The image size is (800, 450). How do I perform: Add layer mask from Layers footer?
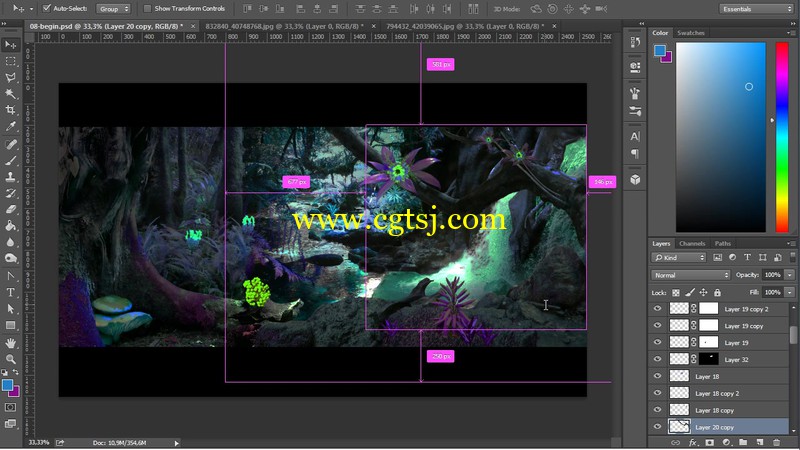pos(709,442)
